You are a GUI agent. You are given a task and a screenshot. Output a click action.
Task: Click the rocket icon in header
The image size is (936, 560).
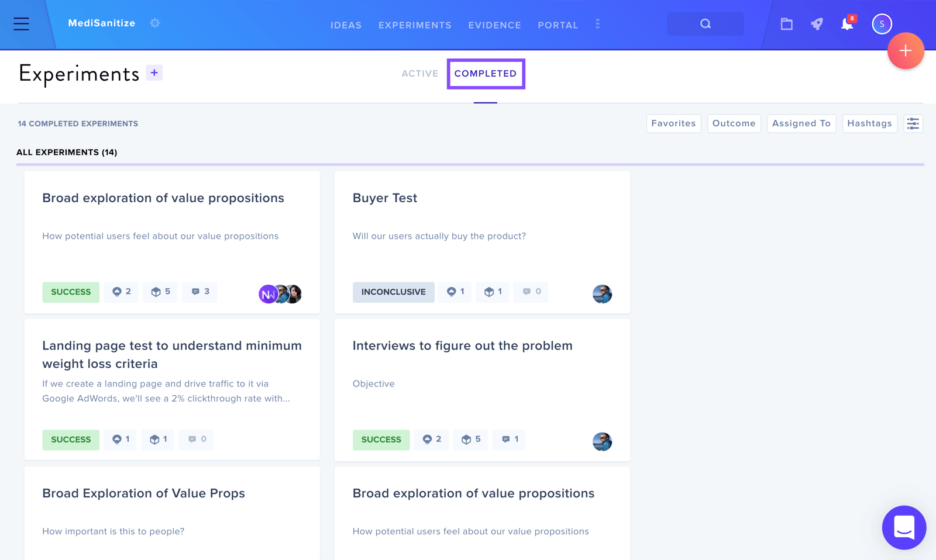click(x=817, y=24)
